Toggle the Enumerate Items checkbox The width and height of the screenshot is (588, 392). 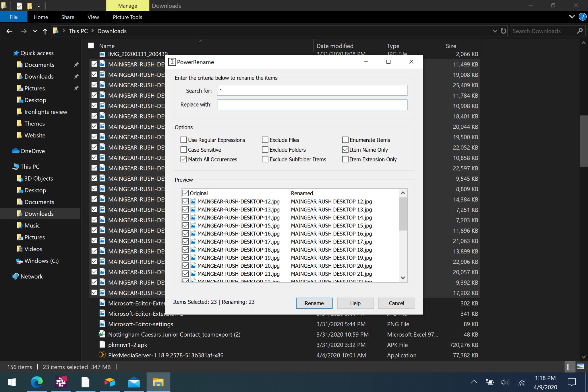(x=345, y=140)
